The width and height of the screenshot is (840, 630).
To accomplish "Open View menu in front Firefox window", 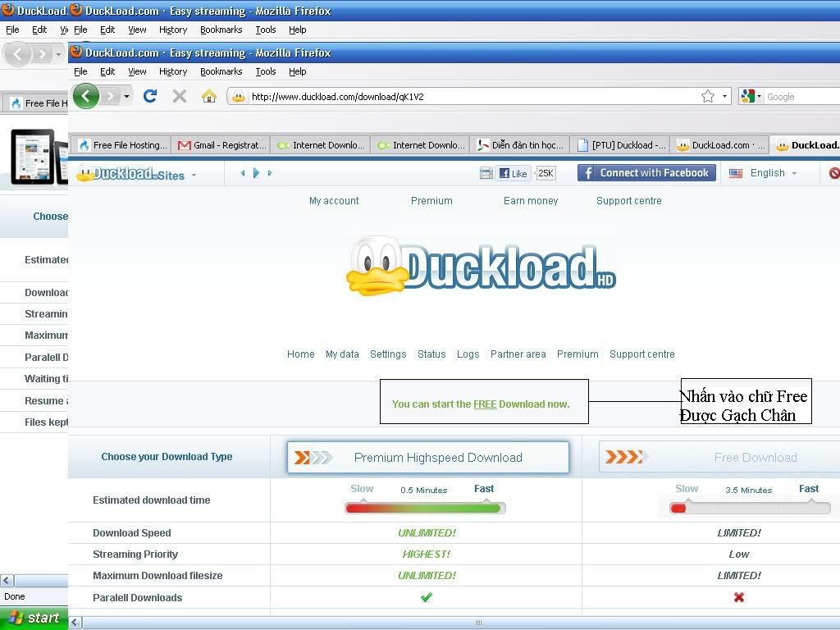I will [137, 71].
